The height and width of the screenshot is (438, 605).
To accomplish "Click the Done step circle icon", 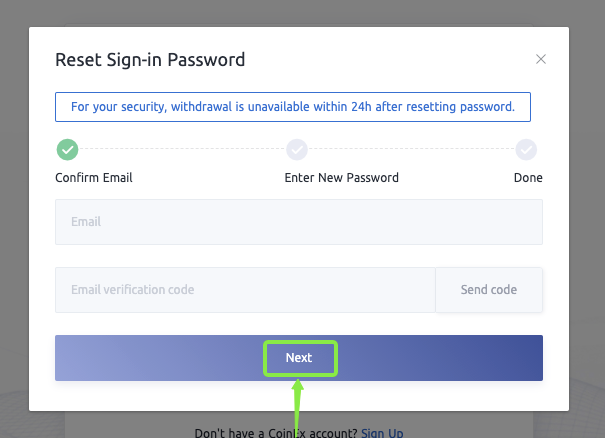I will tap(527, 150).
